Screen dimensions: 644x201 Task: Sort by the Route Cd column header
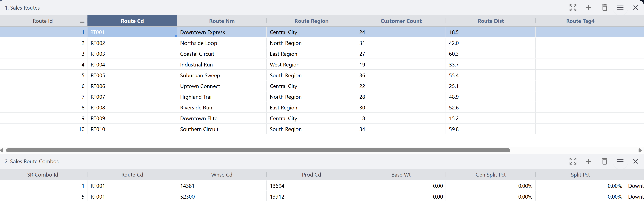click(132, 21)
